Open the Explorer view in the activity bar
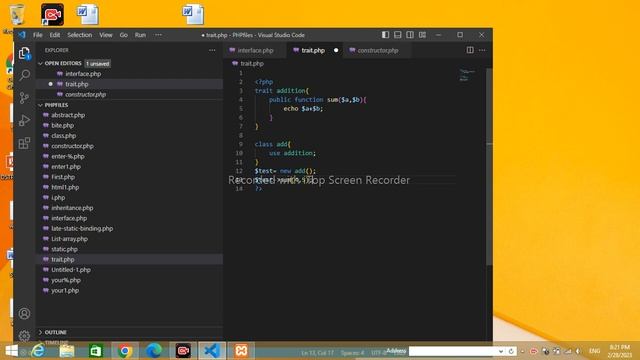Viewport: 640px width, 360px height. pos(24,53)
